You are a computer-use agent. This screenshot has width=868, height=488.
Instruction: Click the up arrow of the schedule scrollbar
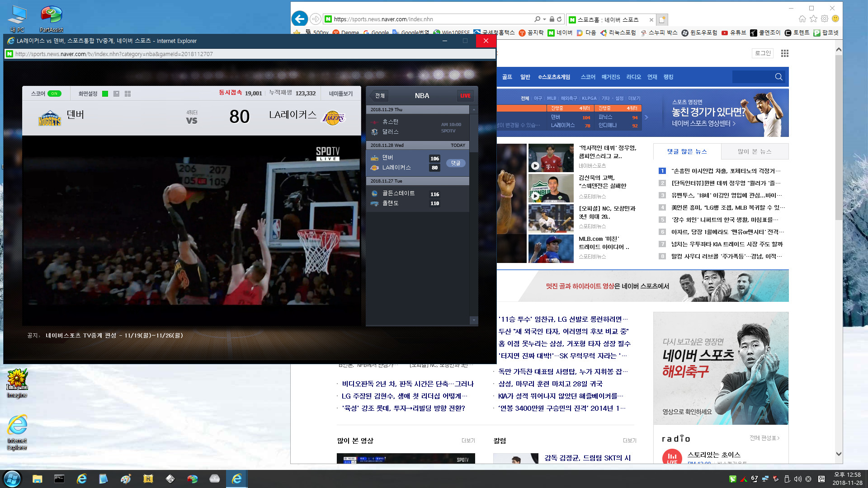(474, 110)
